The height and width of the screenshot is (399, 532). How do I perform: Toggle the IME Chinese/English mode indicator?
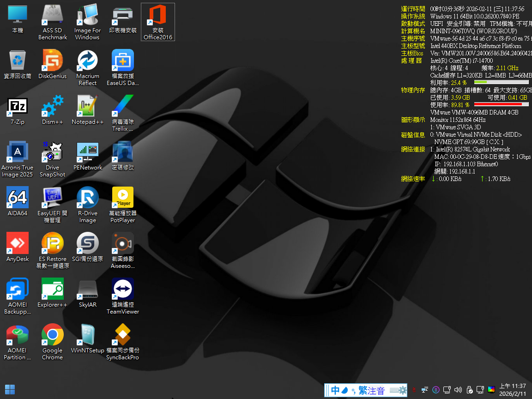[335, 390]
